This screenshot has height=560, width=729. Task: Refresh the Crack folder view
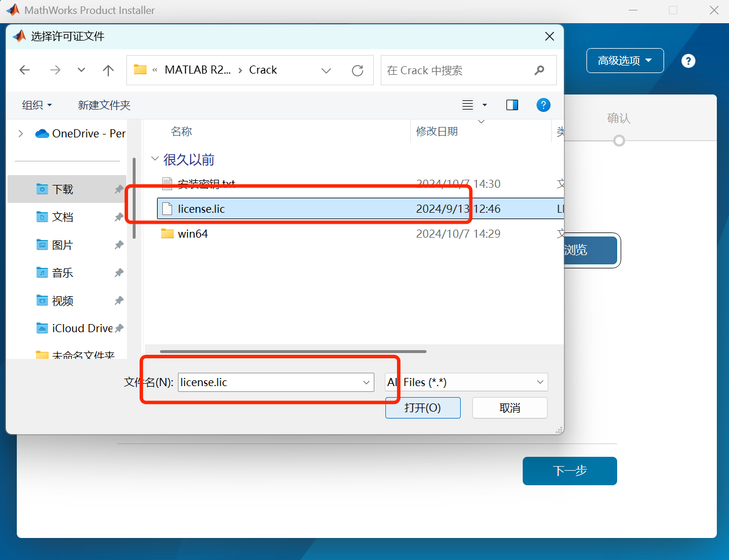[x=358, y=70]
